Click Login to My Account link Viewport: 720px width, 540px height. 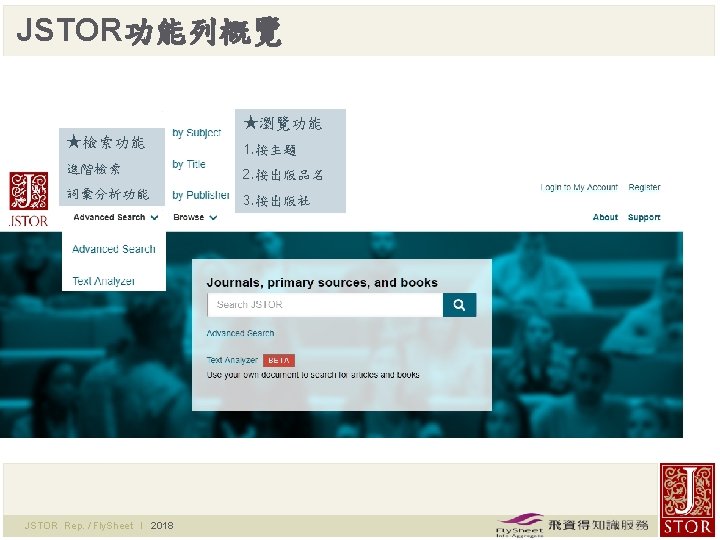tap(579, 187)
